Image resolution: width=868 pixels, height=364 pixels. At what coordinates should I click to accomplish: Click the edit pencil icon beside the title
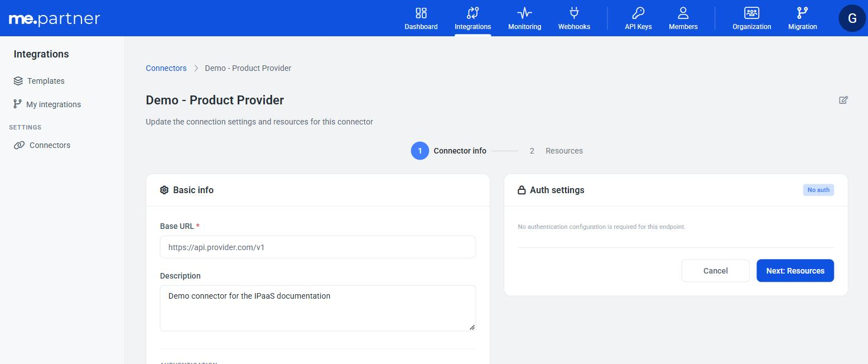tap(843, 100)
